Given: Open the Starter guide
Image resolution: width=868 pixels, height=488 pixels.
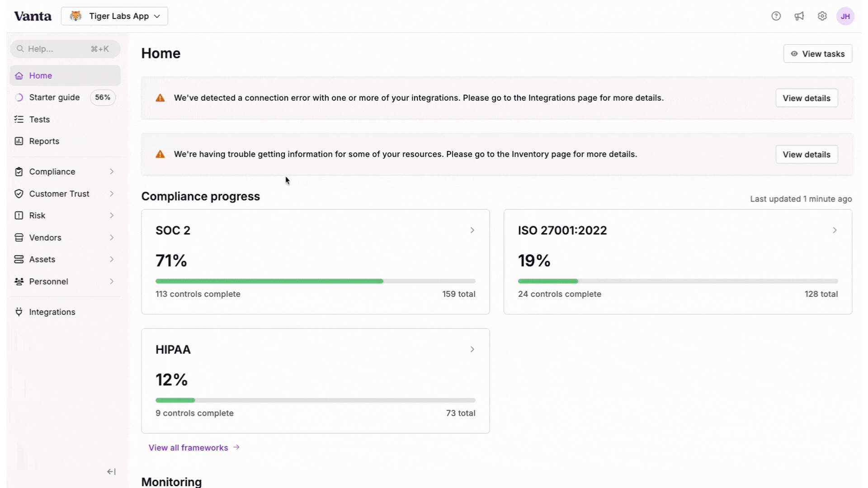Looking at the screenshot, I should click(54, 98).
